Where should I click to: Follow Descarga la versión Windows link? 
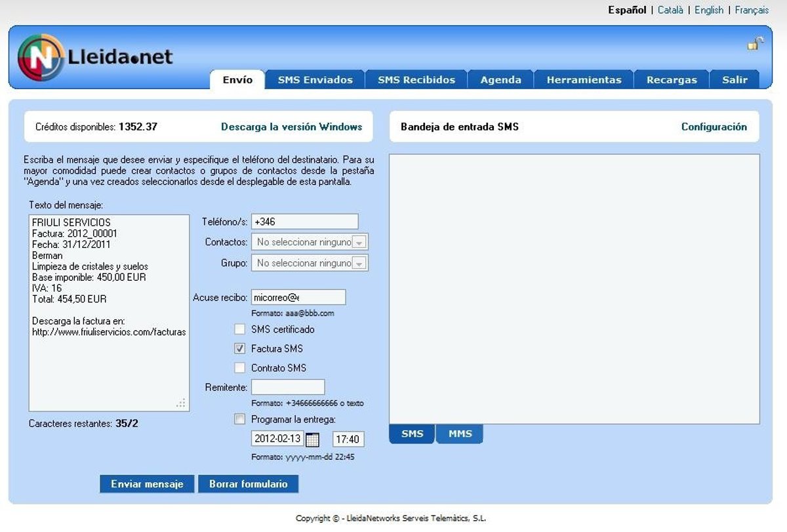click(291, 127)
